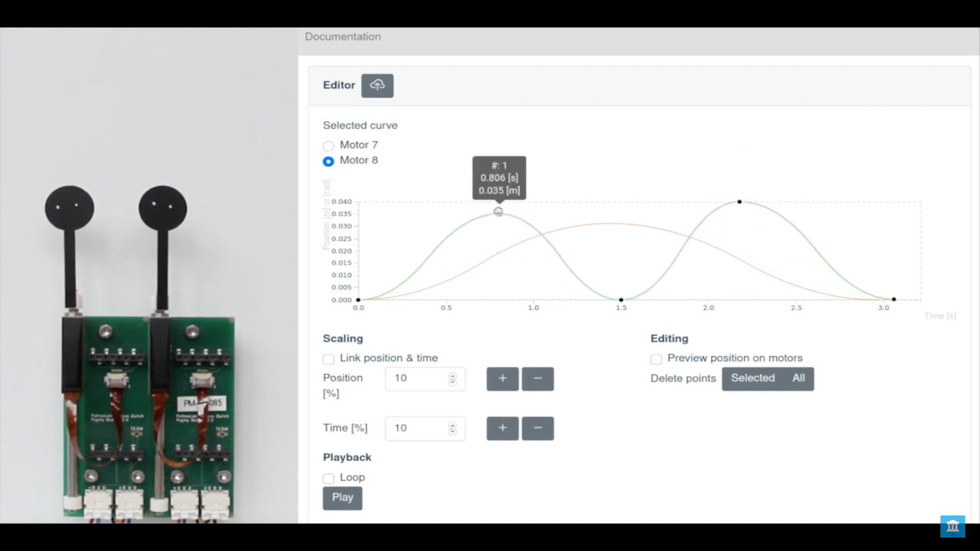Click the down stepper arrow on the Time field
Viewport: 980px width, 551px height.
pyautogui.click(x=452, y=432)
